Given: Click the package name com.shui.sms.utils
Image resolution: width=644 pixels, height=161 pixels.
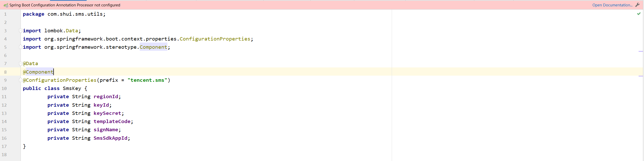Looking at the screenshot, I should click(x=75, y=14).
